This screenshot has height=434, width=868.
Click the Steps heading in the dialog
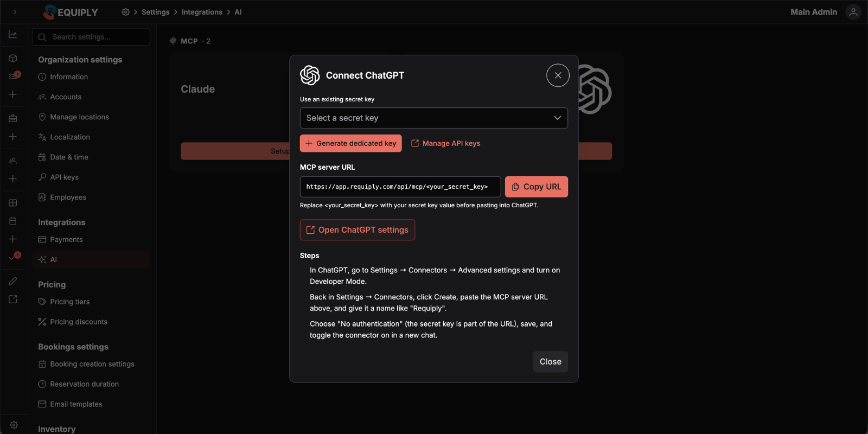click(310, 256)
